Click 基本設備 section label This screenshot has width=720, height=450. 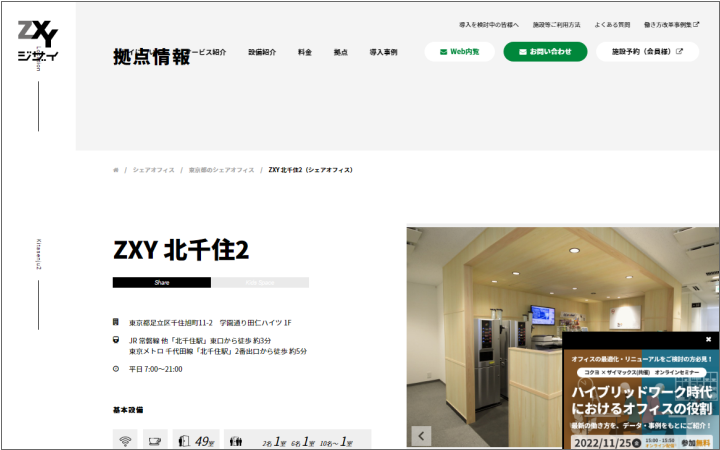128,410
